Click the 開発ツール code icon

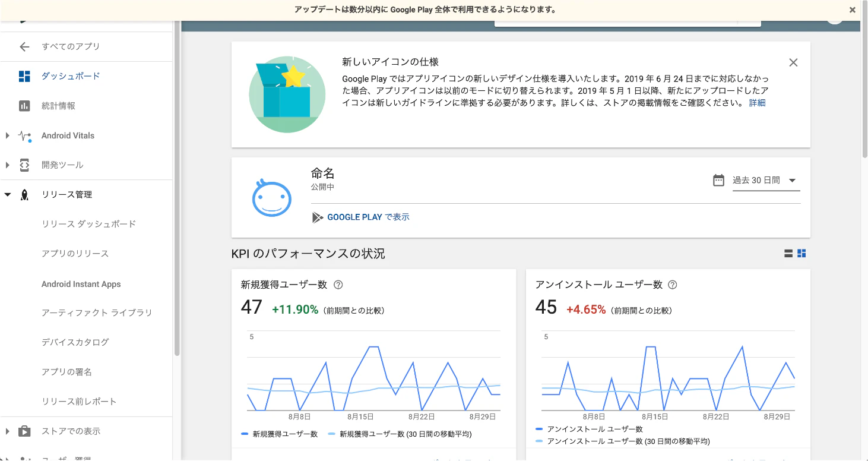[24, 165]
